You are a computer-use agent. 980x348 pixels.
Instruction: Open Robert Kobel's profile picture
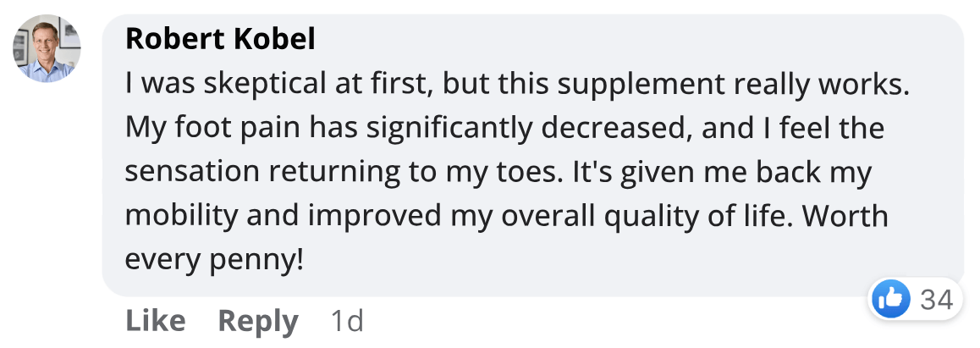46,48
